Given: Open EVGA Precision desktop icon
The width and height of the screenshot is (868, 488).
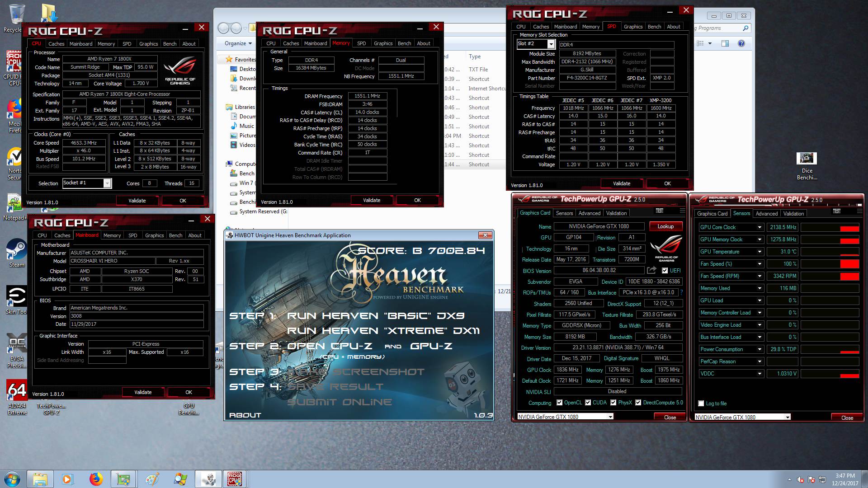Looking at the screenshot, I should point(17,350).
